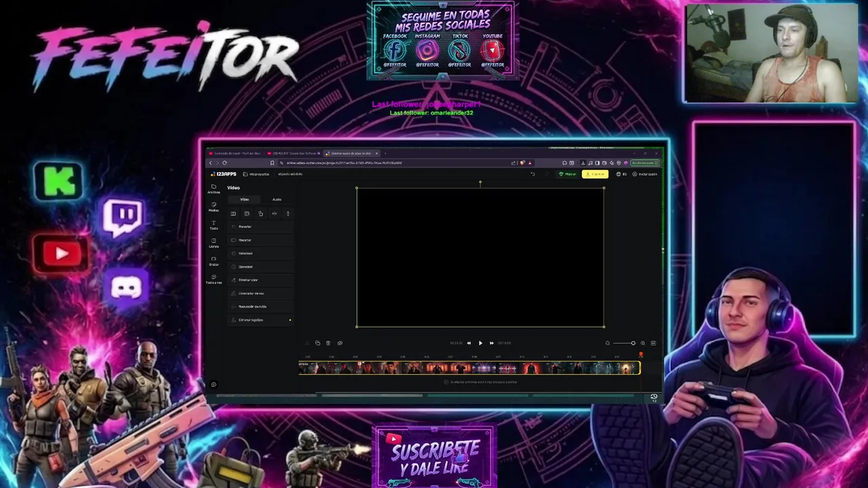Open the Eliminador de voz option

click(262, 293)
